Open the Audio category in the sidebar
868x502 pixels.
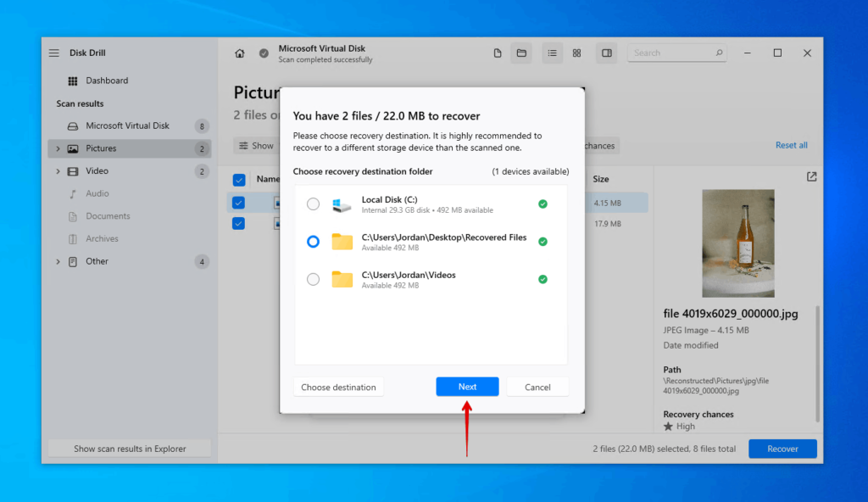click(x=98, y=193)
